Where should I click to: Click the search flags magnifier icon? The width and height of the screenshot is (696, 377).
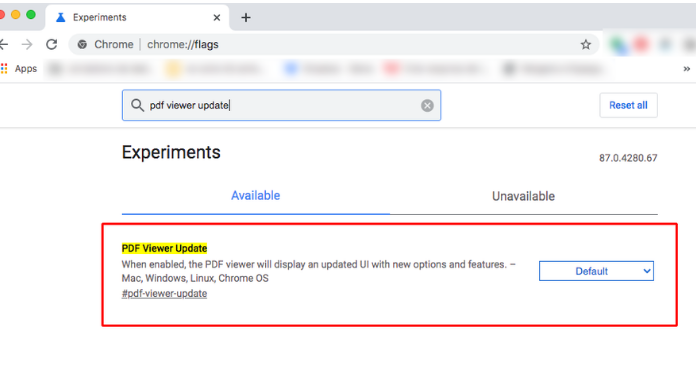point(138,105)
